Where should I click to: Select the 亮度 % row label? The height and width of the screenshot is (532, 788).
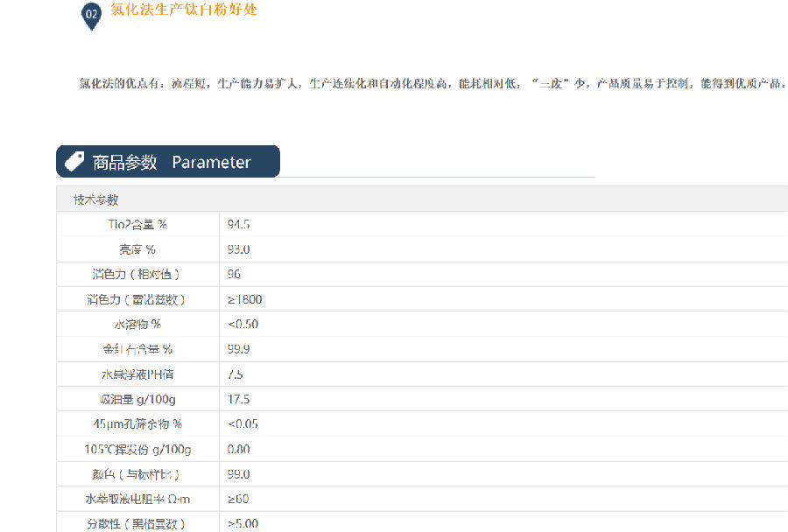tap(137, 249)
